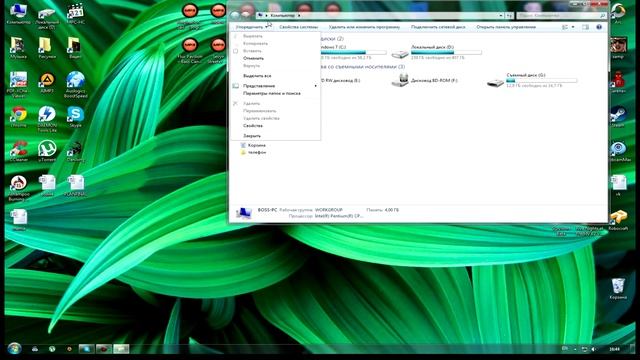This screenshot has height=360, width=640.
Task: Click the Explorer search input field
Action: pos(561,16)
